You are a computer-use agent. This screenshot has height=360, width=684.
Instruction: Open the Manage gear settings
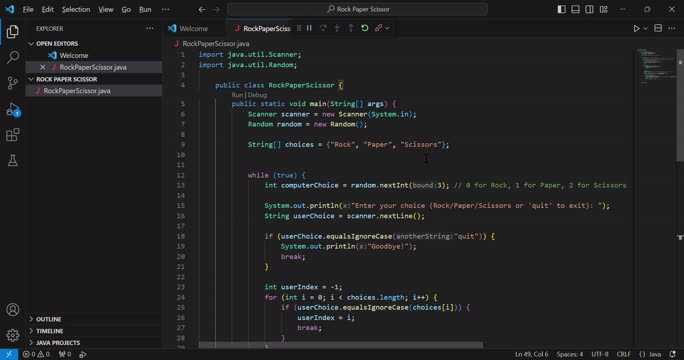click(x=13, y=335)
